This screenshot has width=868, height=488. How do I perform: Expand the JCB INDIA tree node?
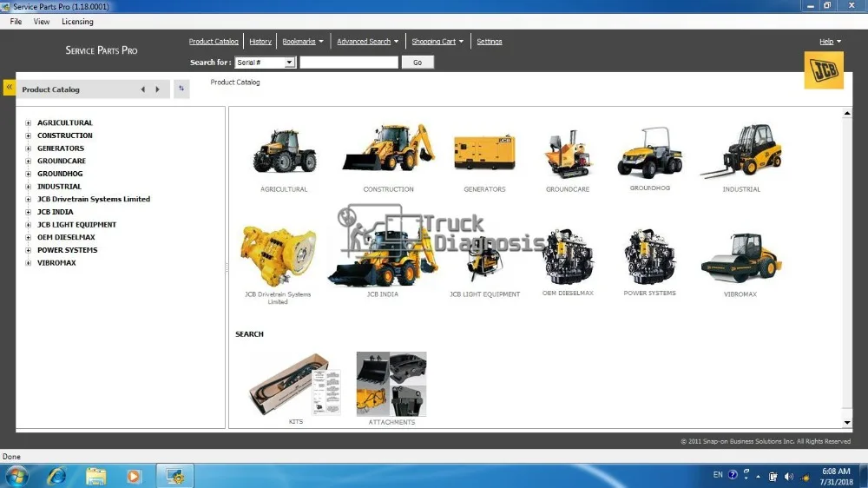coord(29,212)
